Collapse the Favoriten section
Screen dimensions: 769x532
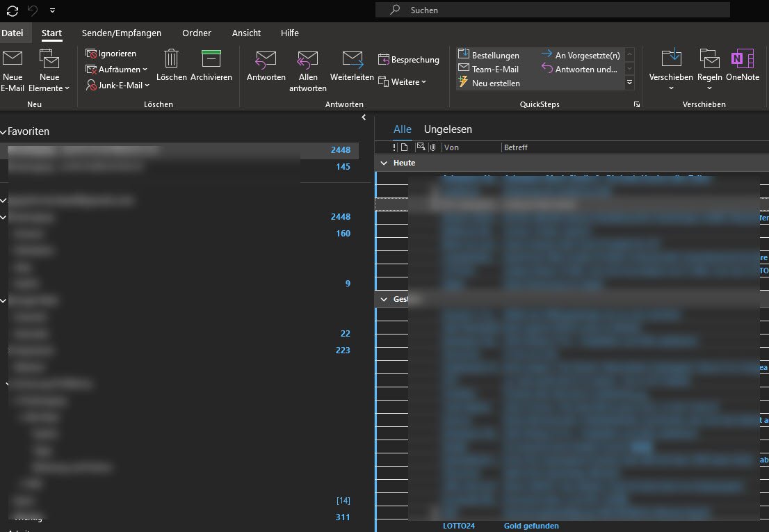3,132
